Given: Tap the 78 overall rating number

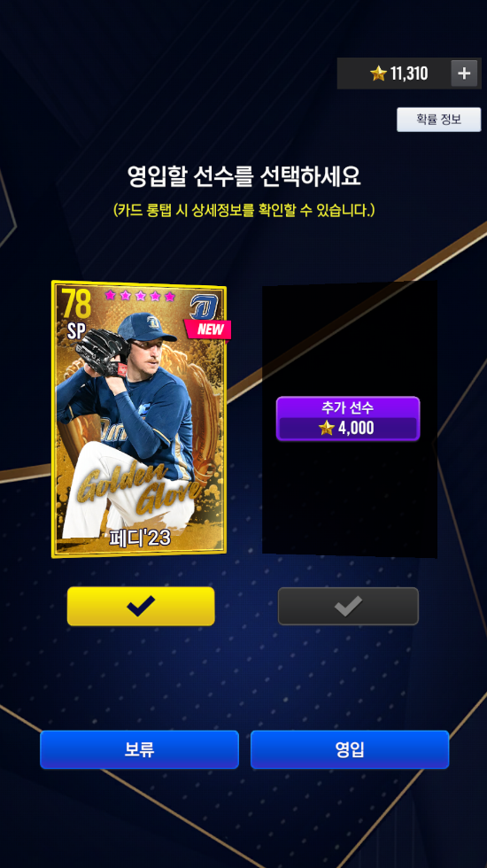Looking at the screenshot, I should 77,304.
